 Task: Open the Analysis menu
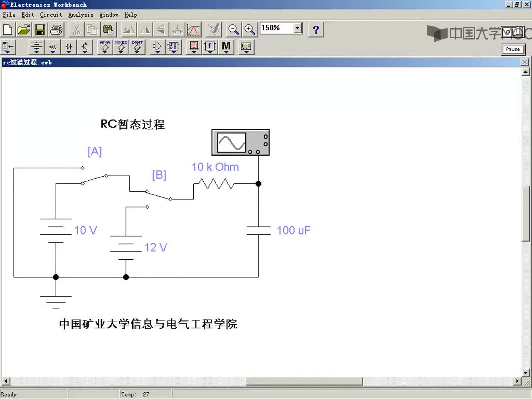click(x=81, y=15)
